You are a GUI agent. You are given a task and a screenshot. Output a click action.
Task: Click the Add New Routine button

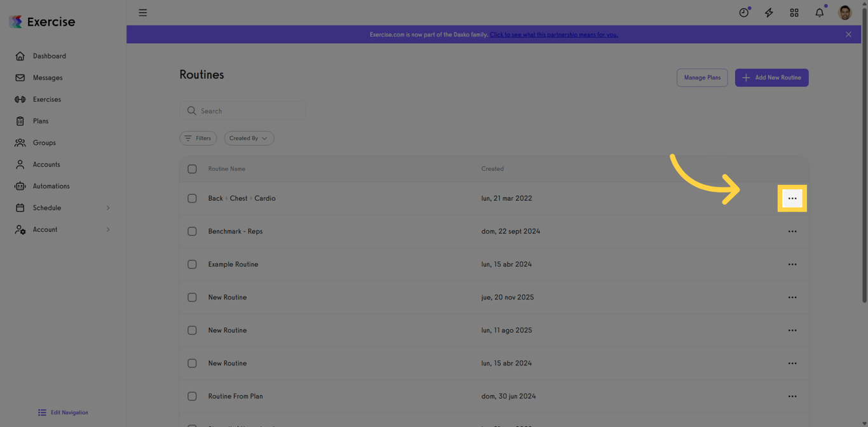(x=771, y=78)
